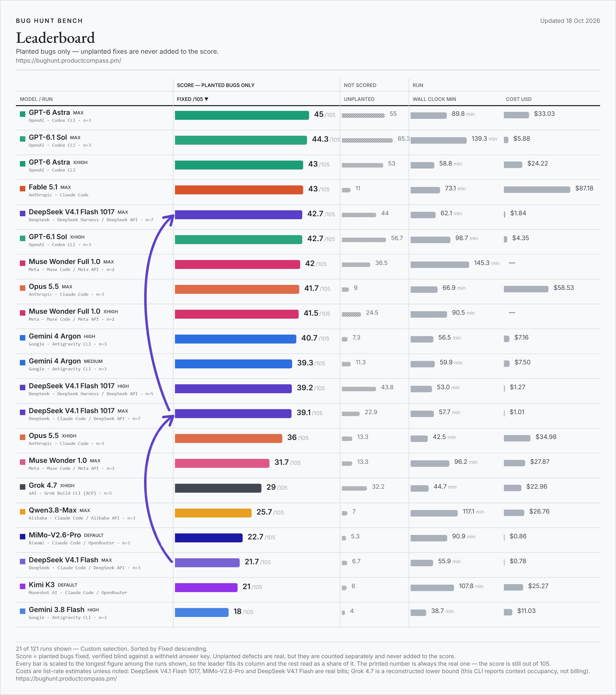Select the COST USD column header
Image resolution: width=616 pixels, height=695 pixels.
518,99
